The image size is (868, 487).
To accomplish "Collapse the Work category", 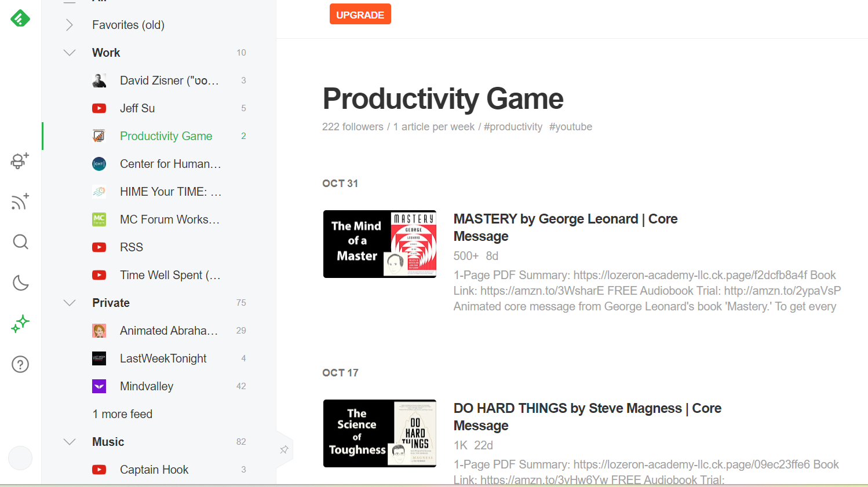I will click(x=69, y=52).
